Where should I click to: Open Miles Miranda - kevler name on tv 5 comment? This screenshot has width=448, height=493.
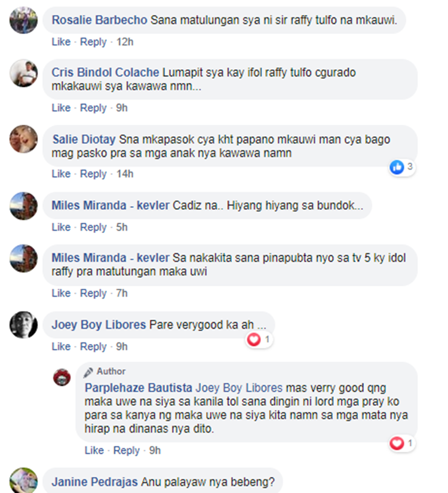coord(111,258)
